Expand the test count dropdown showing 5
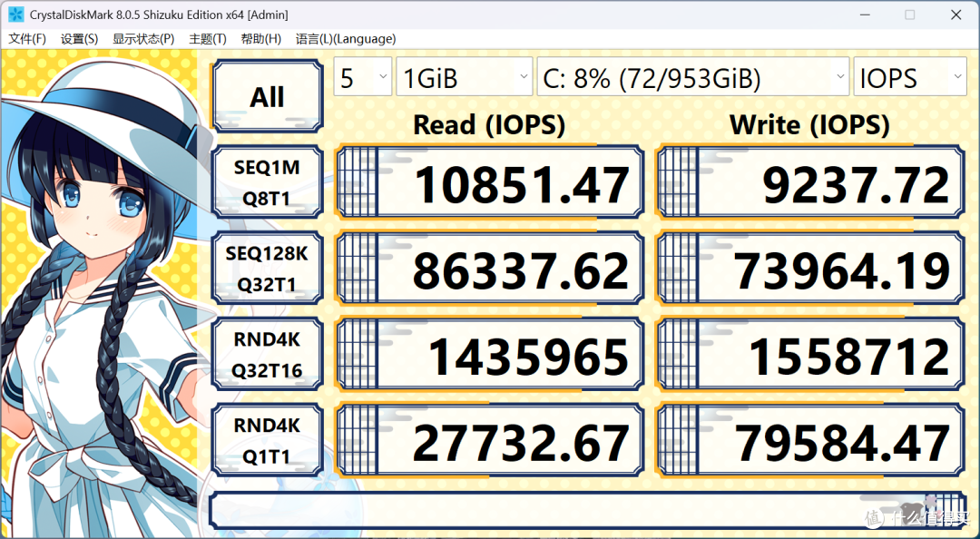Screen dimensions: 980x539 [x=362, y=77]
